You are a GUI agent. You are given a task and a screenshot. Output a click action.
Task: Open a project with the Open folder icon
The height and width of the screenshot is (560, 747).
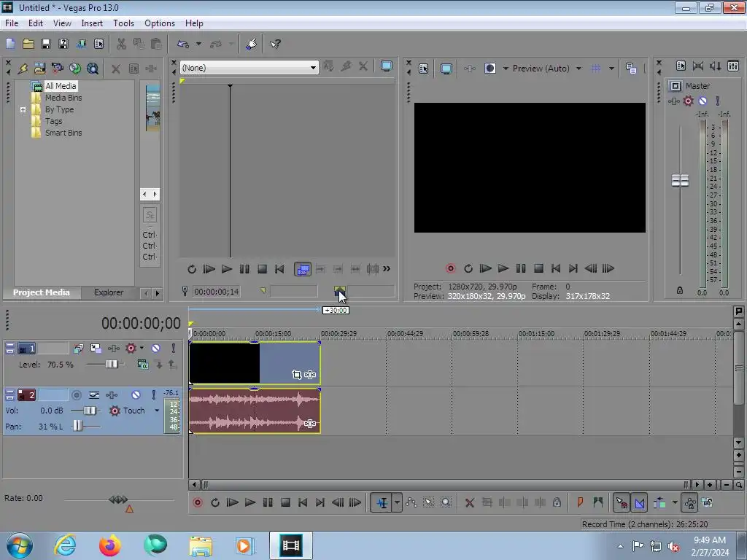tap(28, 44)
